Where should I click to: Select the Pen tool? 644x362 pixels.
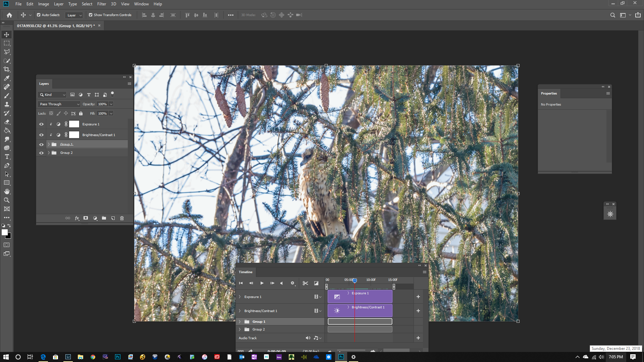click(7, 165)
